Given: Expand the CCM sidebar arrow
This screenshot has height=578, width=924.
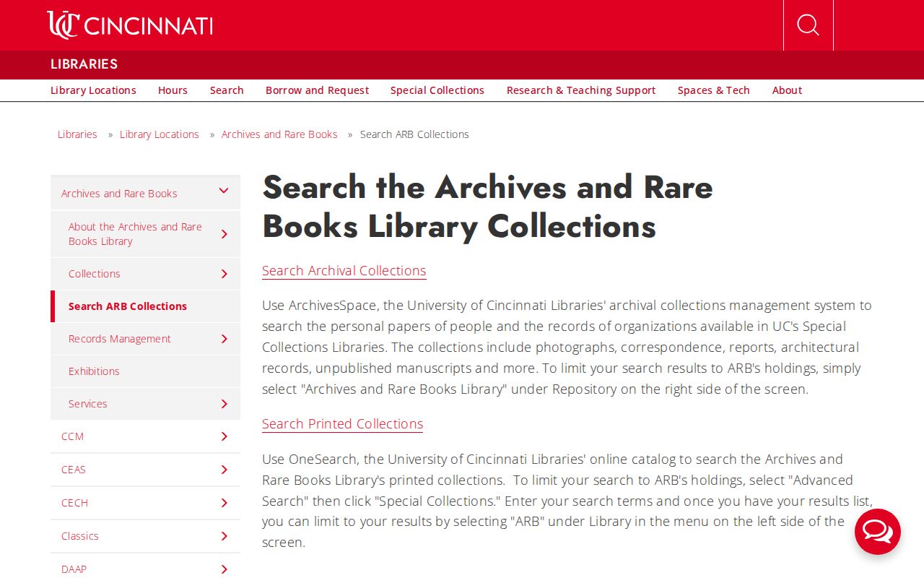Looking at the screenshot, I should tap(224, 436).
